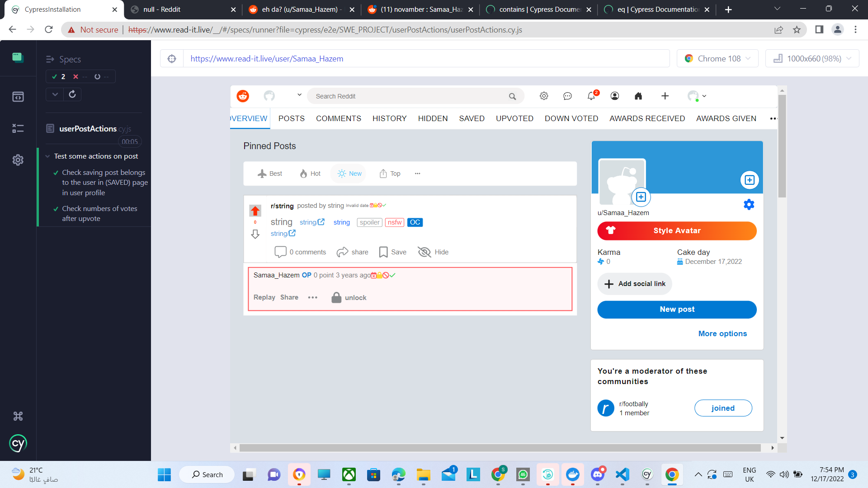This screenshot has width=868, height=488.
Task: Open Cypress settings gear in sidebar
Action: [x=18, y=160]
